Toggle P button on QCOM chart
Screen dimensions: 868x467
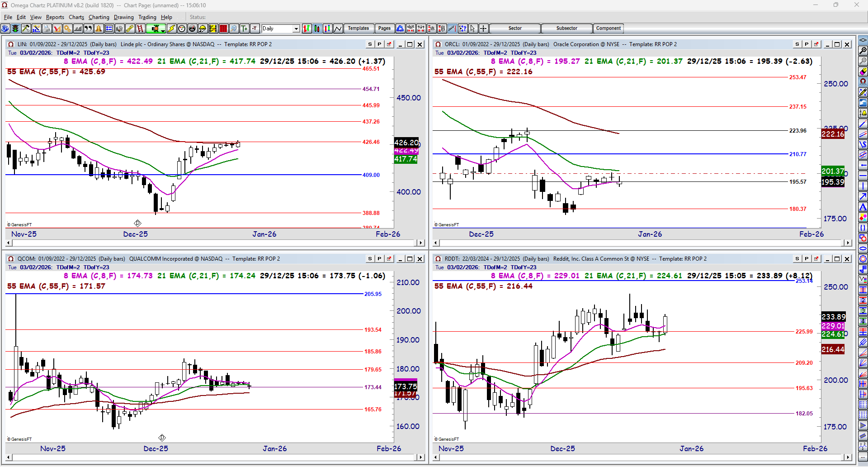tap(379, 259)
